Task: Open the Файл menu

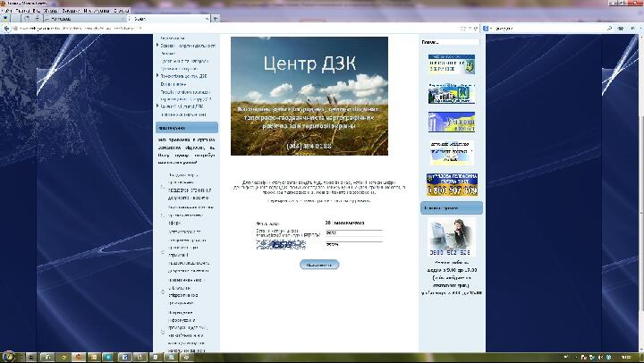Action: 8,10
